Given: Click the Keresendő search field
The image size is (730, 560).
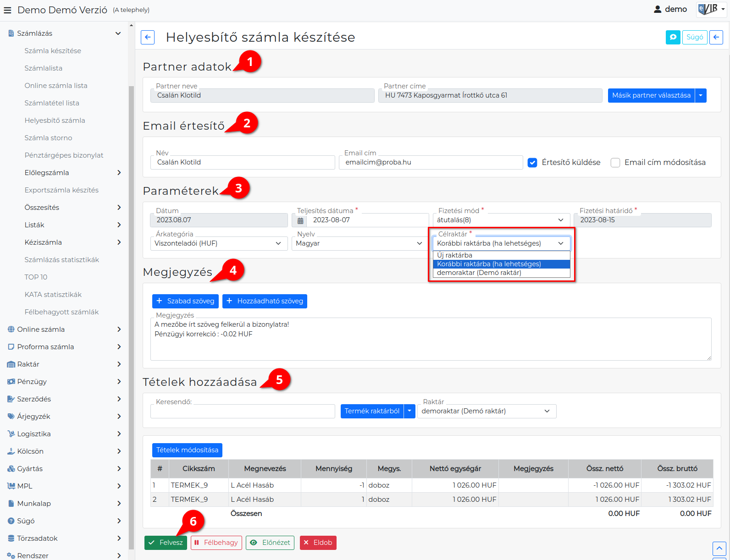Looking at the screenshot, I should (243, 412).
